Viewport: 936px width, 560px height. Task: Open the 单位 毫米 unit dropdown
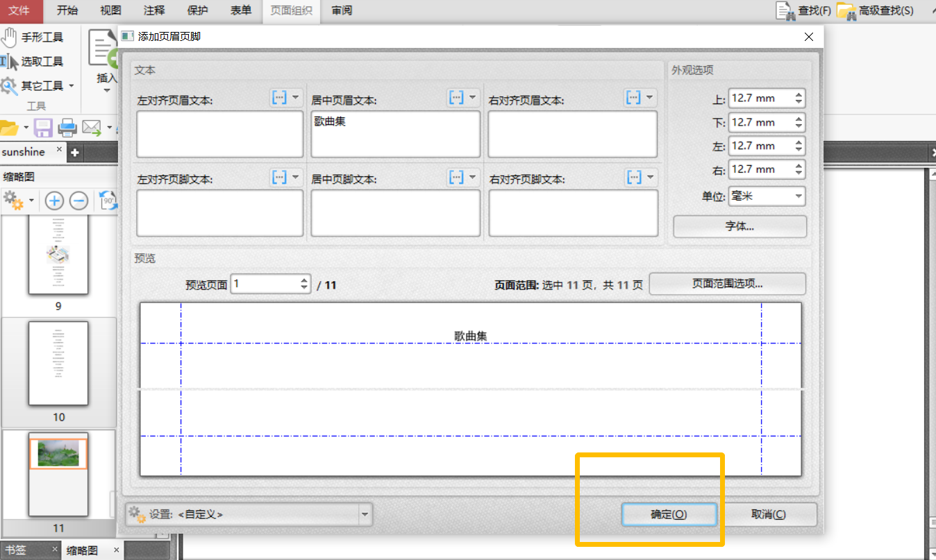(x=767, y=196)
